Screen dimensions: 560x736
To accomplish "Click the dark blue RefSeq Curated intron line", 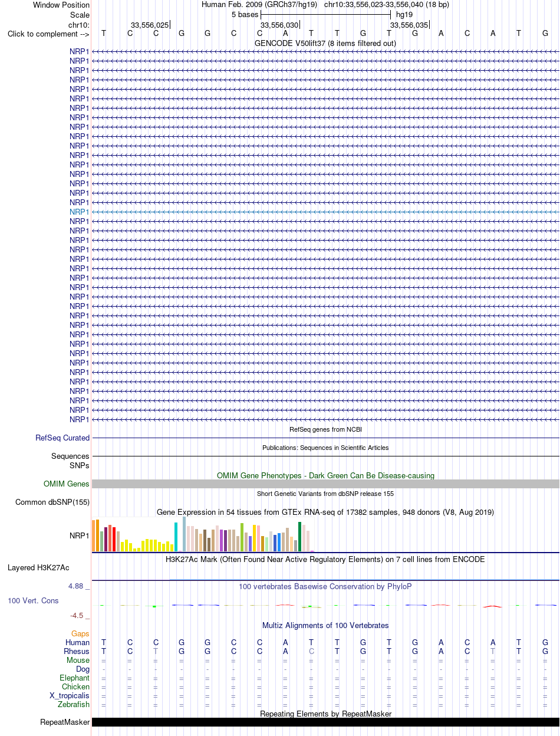I will 325,438.
